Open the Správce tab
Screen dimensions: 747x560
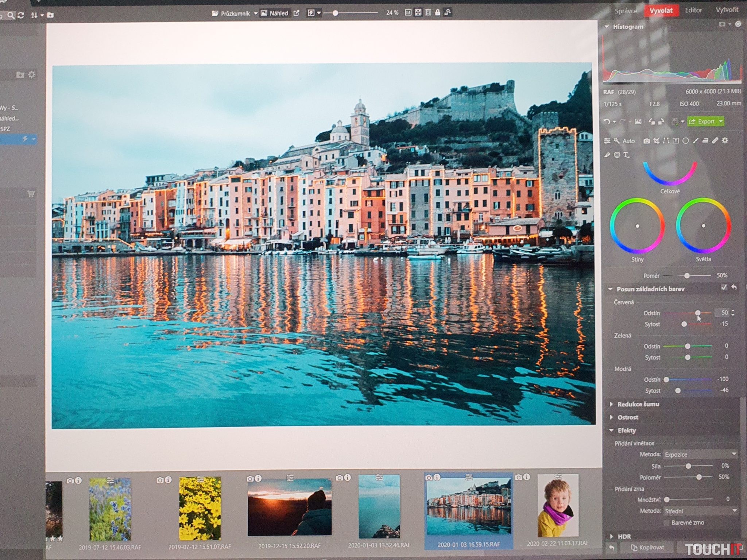pos(626,11)
